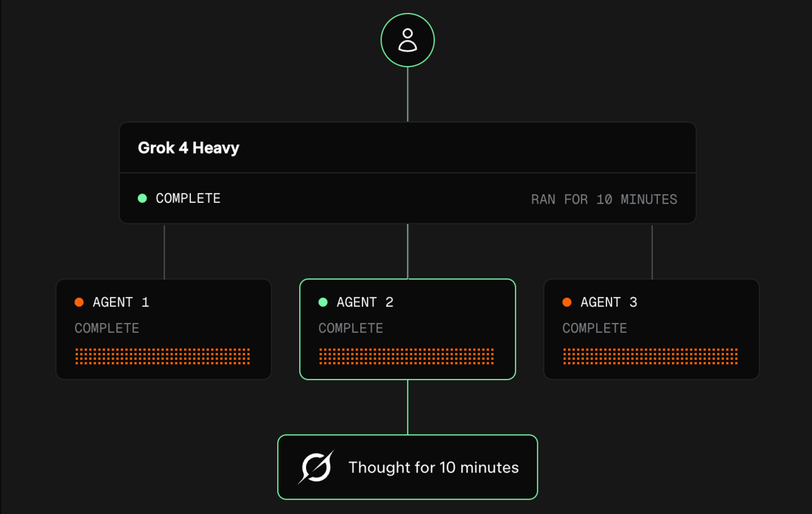Open the AGENT 1 card label

pos(121,302)
